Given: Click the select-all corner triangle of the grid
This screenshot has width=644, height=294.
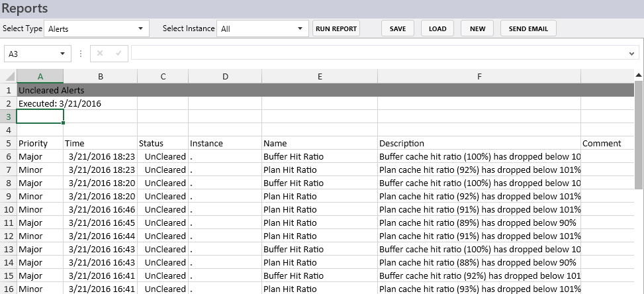Looking at the screenshot, I should tap(9, 76).
